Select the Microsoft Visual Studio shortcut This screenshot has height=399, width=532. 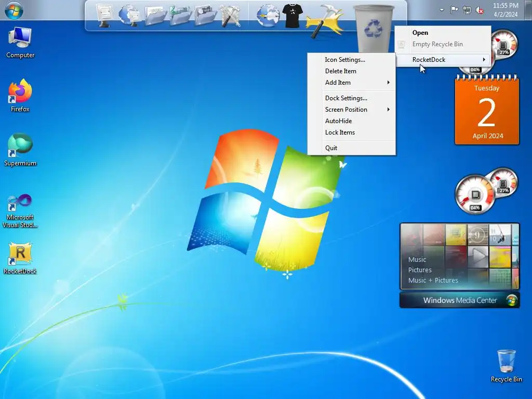tap(20, 211)
